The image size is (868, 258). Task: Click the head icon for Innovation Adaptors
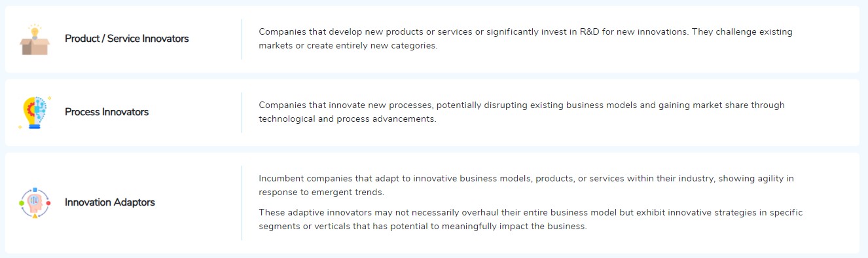(x=35, y=203)
